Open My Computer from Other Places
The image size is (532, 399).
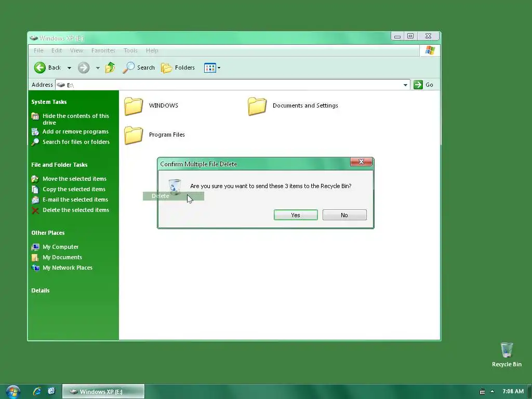pyautogui.click(x=60, y=247)
